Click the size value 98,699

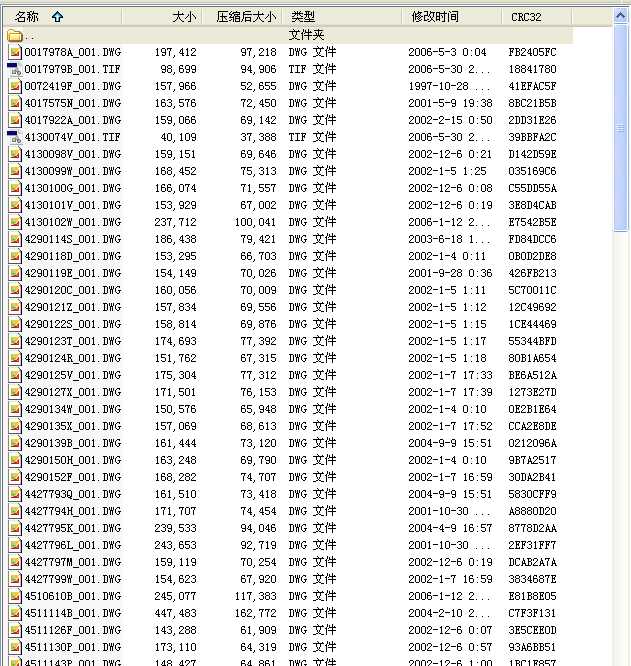coord(179,69)
